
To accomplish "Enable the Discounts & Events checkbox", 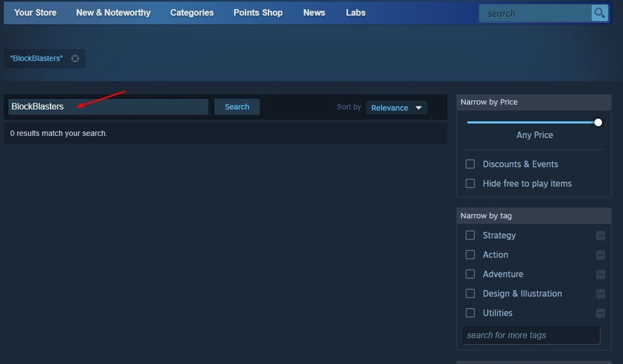I will point(470,164).
